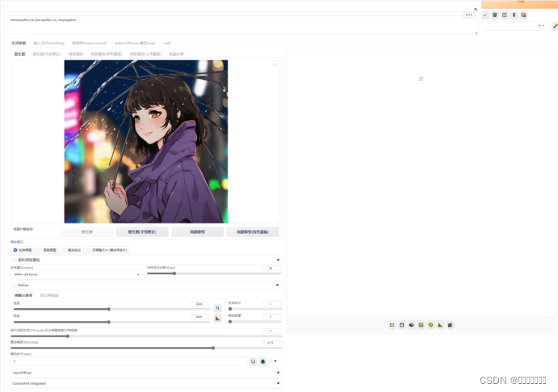Viewport: 558px width, 392px height.
Task: Switch to the second img2img sub-tab
Action: click(47, 54)
